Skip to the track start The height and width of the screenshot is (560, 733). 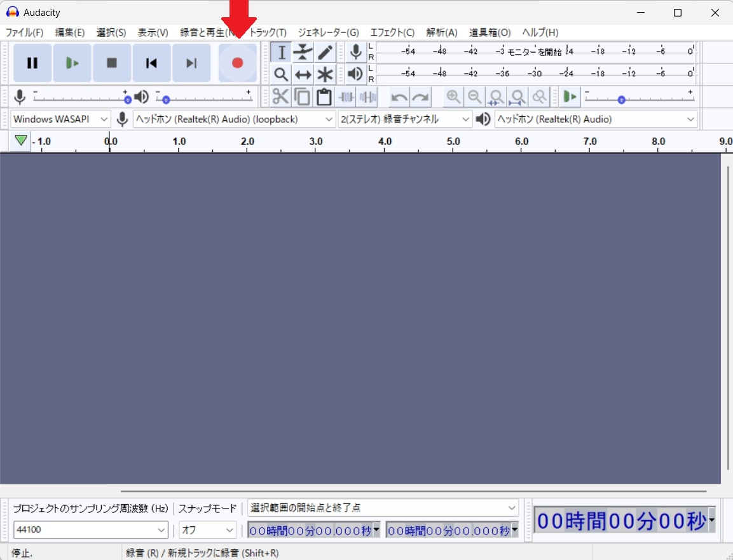coord(151,62)
